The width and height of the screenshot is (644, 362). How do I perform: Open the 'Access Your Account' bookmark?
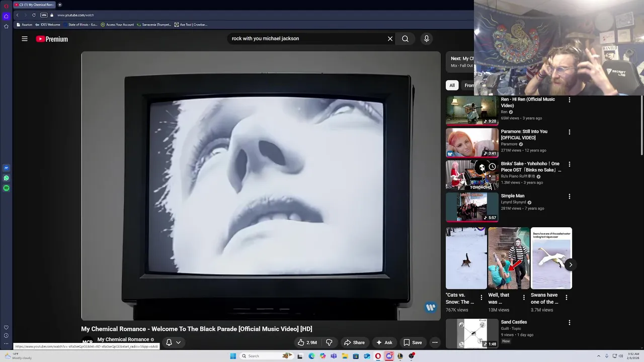[x=117, y=25]
